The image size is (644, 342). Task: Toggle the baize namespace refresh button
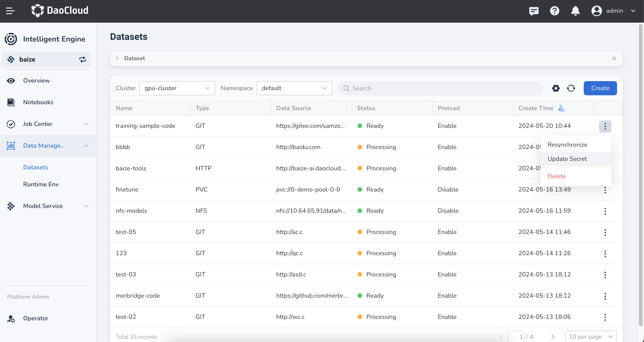click(83, 59)
